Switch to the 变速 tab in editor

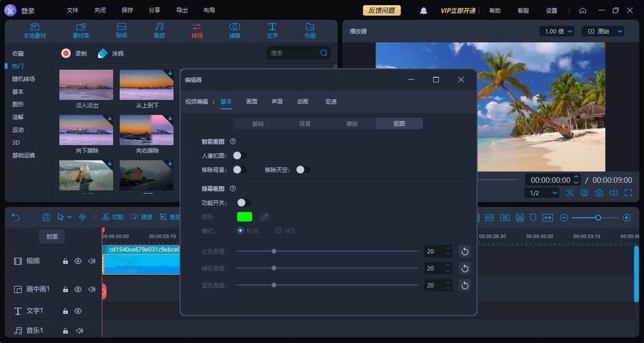(331, 102)
